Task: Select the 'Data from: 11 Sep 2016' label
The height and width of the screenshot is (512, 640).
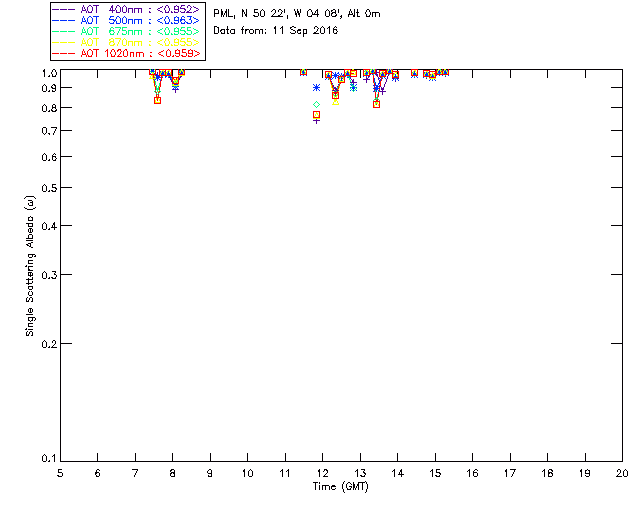Action: pyautogui.click(x=276, y=31)
